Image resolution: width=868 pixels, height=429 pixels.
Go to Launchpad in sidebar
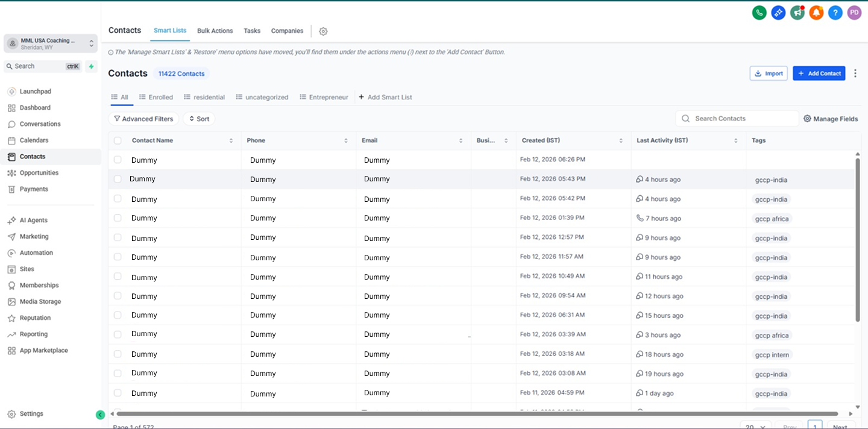click(x=35, y=92)
